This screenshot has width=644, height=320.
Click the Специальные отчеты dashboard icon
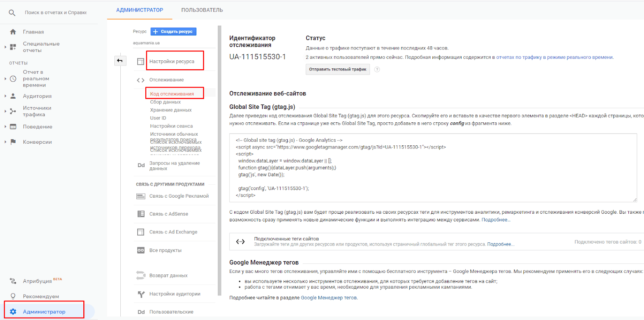(13, 47)
